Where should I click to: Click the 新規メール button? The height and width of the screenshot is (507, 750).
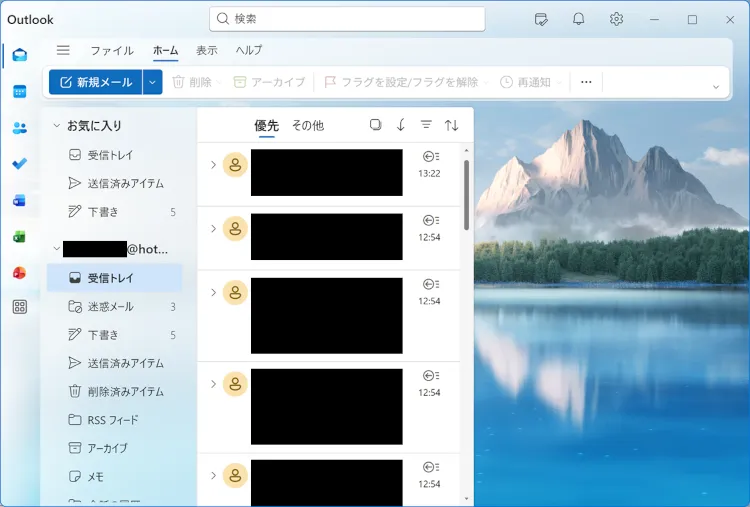coord(96,82)
